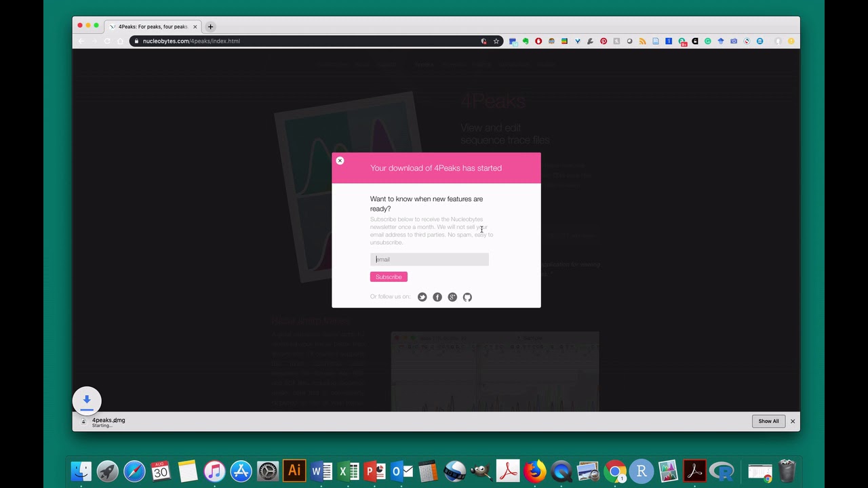
Task: Open Adobe Illustrator from the Dock
Action: click(294, 471)
